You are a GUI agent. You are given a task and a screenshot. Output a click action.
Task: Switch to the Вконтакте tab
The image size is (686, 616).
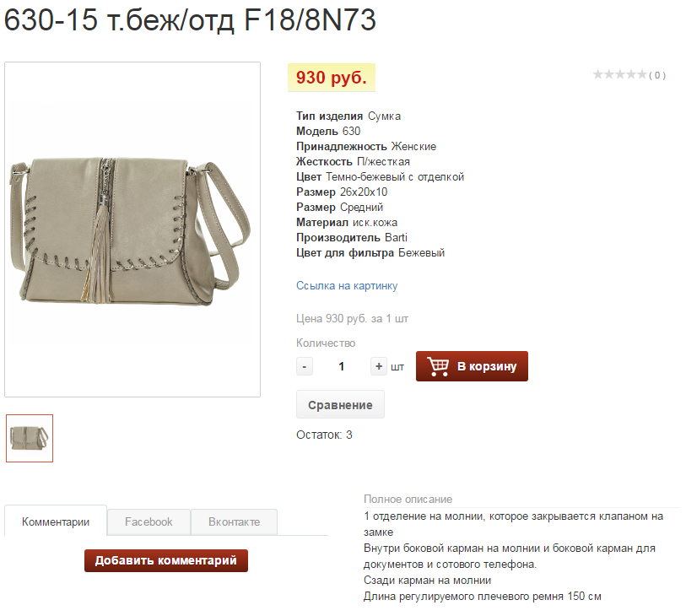[234, 521]
